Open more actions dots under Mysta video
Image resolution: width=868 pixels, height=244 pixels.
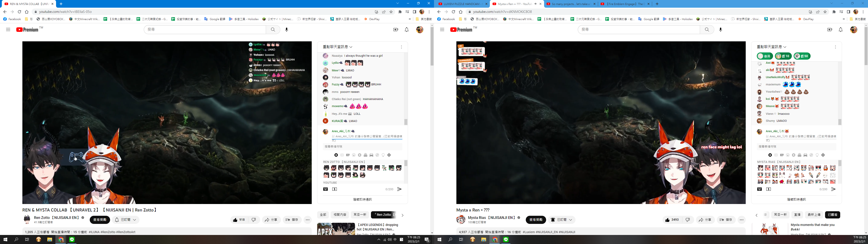[x=742, y=220]
